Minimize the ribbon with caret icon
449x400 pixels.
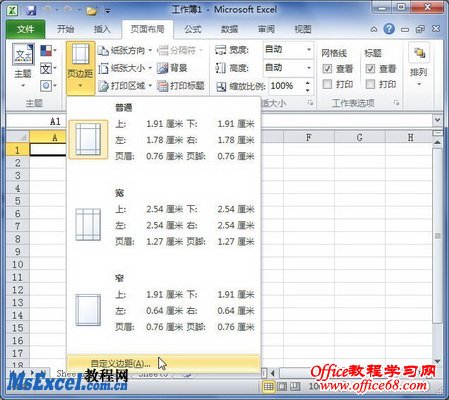tap(374, 30)
